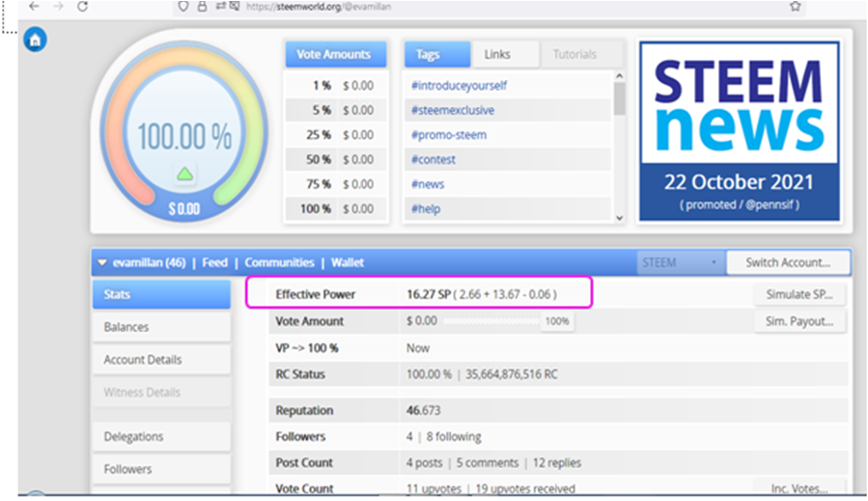This screenshot has height=501, width=868.
Task: Select the Witness Details sidebar tab
Action: point(161,392)
